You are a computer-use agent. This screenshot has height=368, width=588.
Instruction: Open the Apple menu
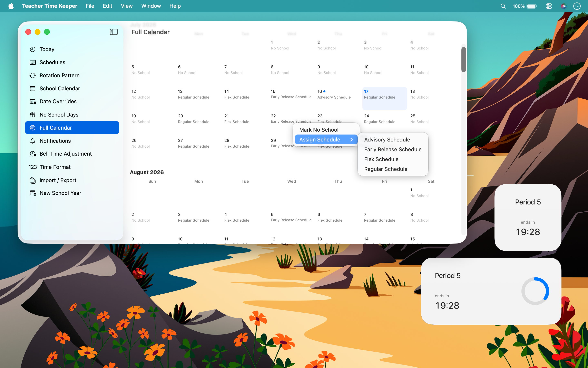(x=11, y=6)
